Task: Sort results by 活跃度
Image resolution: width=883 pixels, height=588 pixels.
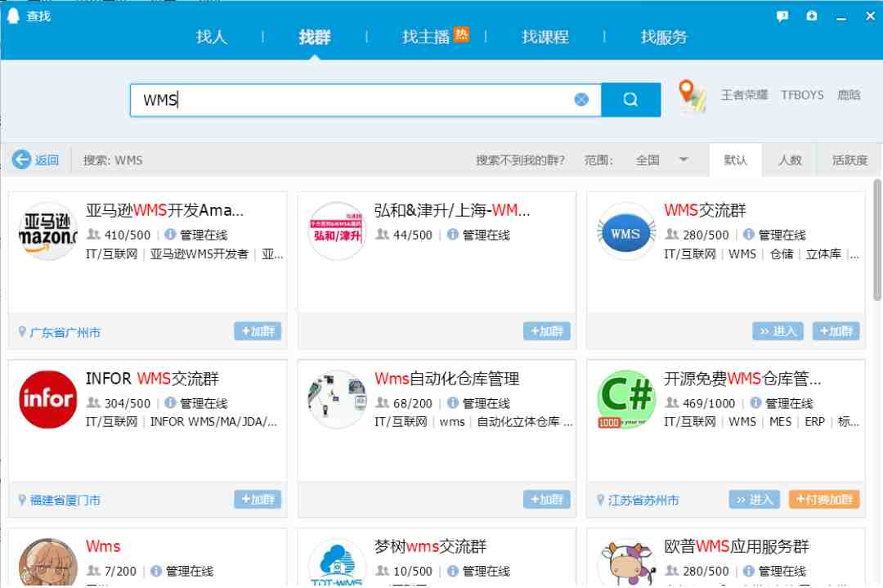Action: tap(849, 160)
